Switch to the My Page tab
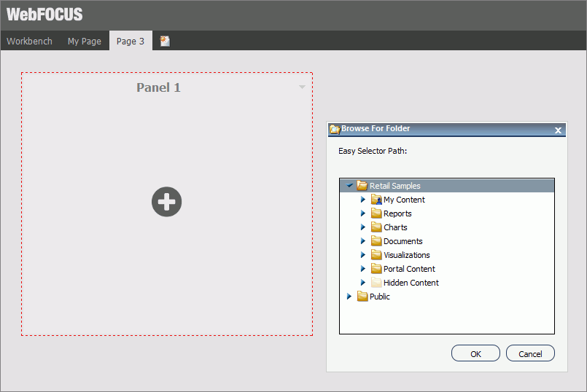Screen dimensions: 587x392 [x=85, y=41]
